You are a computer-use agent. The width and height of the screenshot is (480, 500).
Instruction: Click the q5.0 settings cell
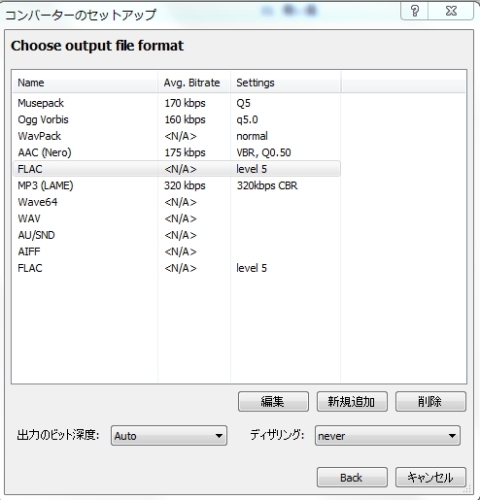point(247,119)
